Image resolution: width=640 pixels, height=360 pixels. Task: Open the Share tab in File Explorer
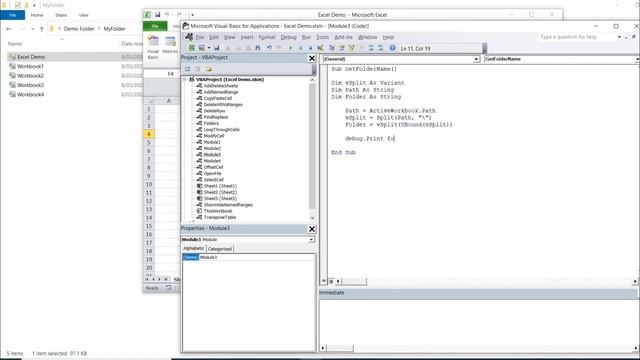click(61, 15)
